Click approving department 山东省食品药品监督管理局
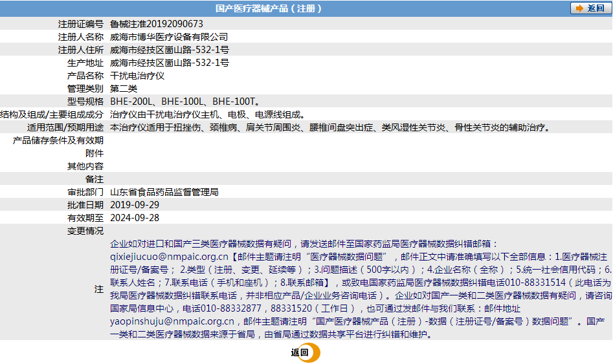Screen dimensions: 613x364 click(164, 192)
